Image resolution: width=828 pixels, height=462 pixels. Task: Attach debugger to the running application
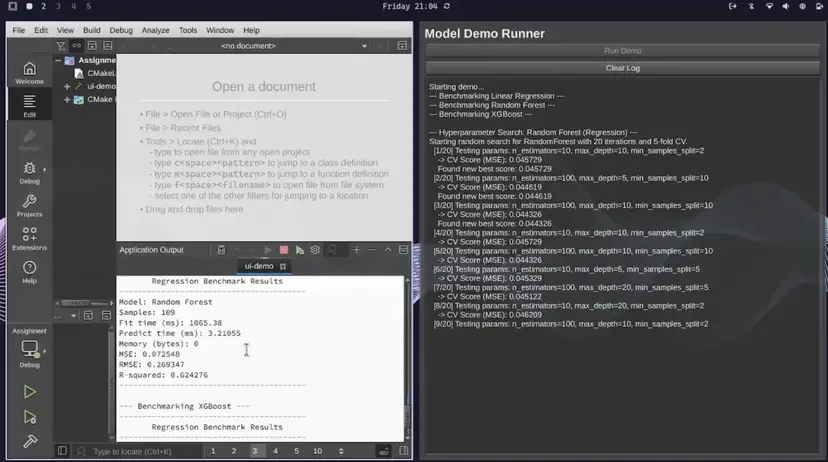click(299, 250)
